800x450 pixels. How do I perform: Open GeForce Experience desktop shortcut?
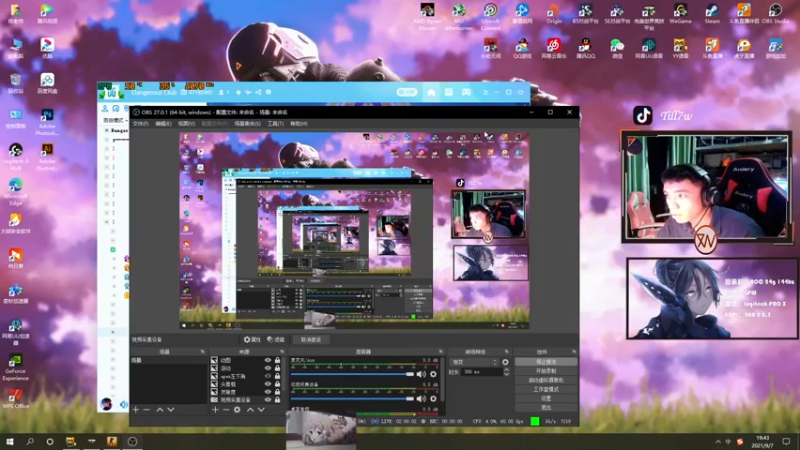[x=15, y=367]
